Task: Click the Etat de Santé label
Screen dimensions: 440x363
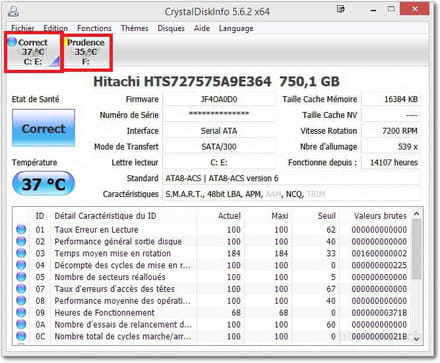Action: 35,99
